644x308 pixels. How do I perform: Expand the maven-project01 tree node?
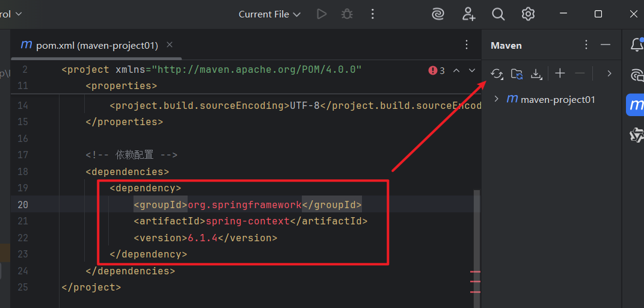(496, 99)
